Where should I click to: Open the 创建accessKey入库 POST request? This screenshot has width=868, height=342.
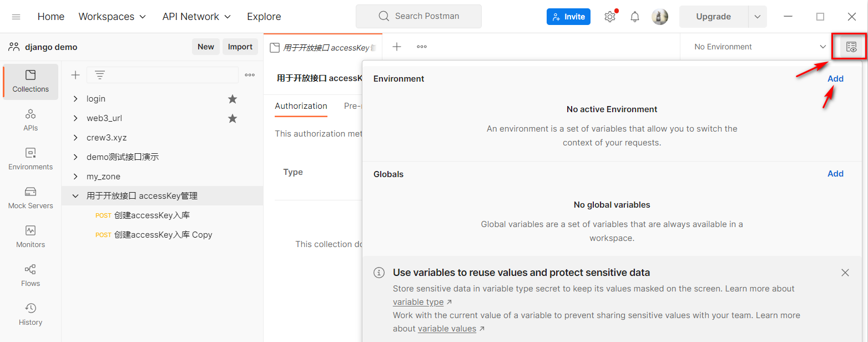point(143,215)
